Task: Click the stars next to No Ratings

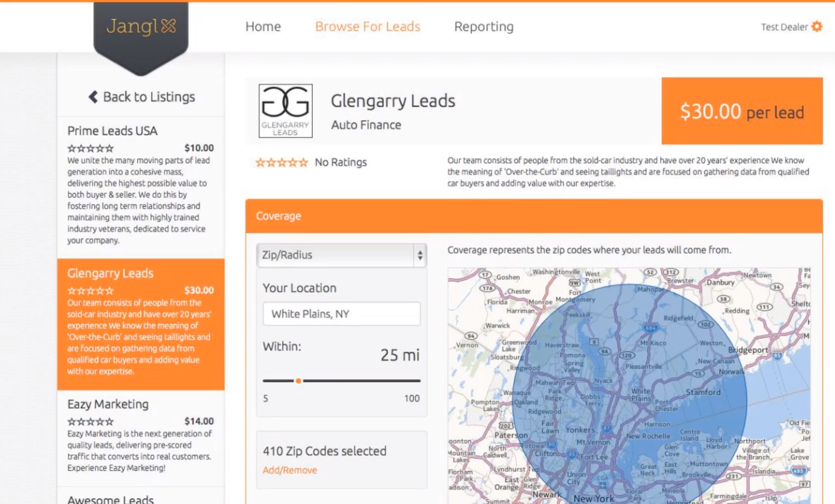Action: (x=281, y=162)
